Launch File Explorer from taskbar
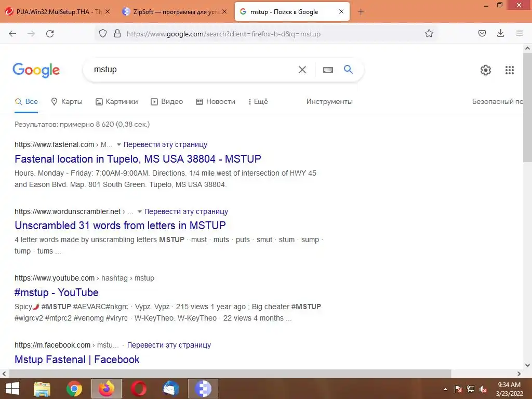The width and height of the screenshot is (532, 399). pos(42,389)
